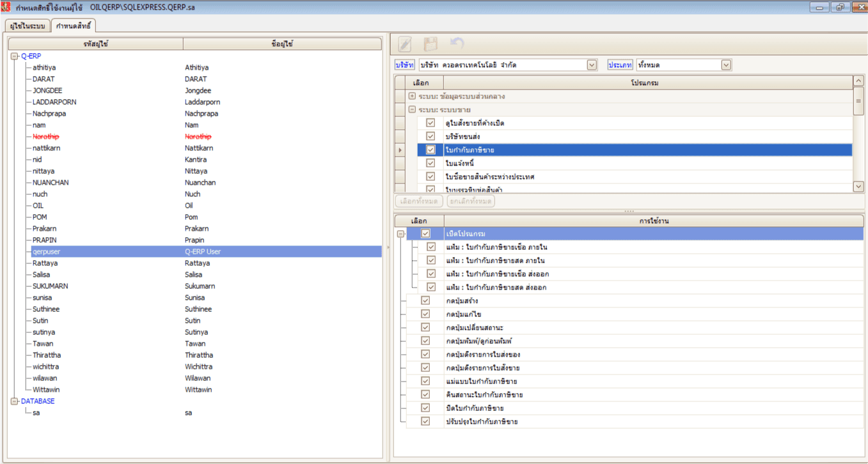Click the name Thirattha in name column
The width and height of the screenshot is (868, 464).
[x=200, y=355]
